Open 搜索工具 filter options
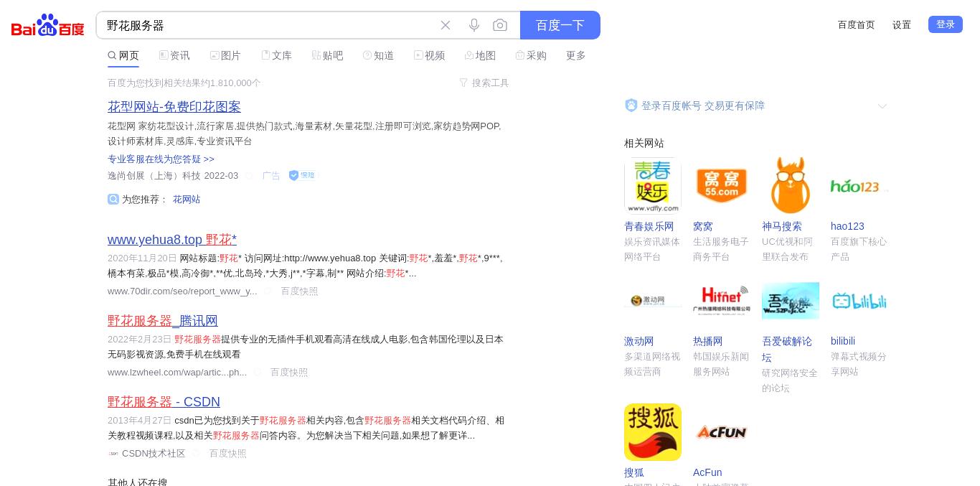The width and height of the screenshot is (980, 486). pos(484,83)
